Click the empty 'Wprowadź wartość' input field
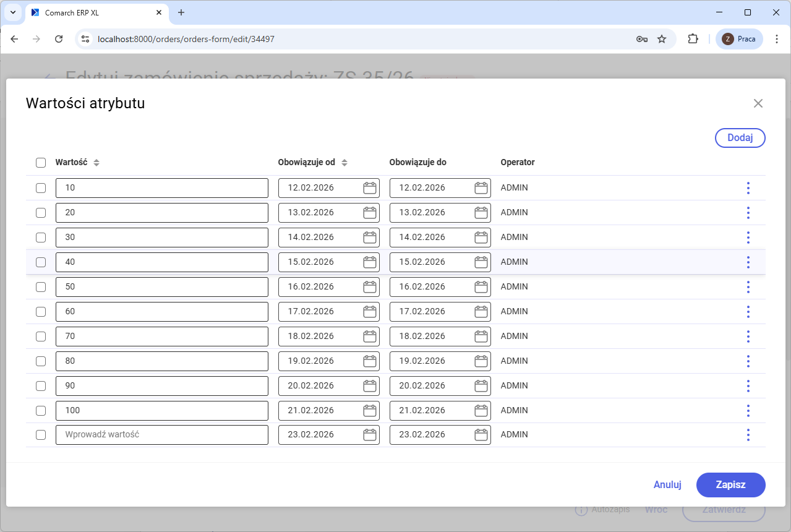791x532 pixels. pyautogui.click(x=161, y=435)
